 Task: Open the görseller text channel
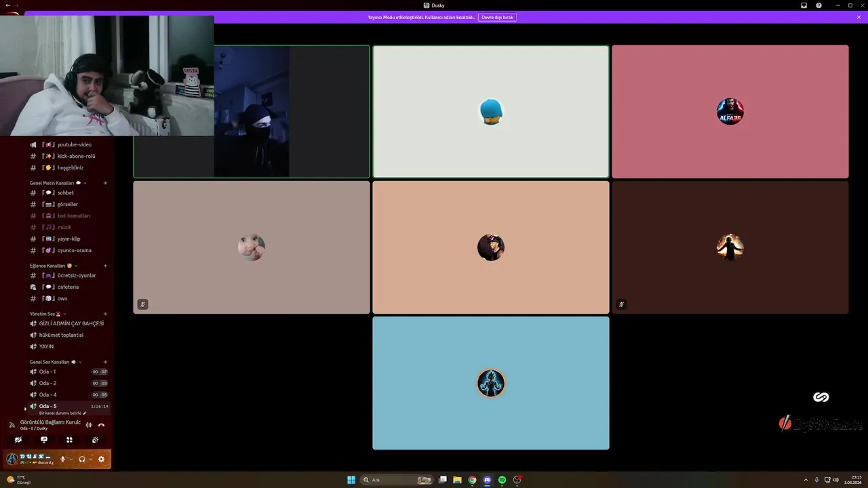(x=68, y=204)
